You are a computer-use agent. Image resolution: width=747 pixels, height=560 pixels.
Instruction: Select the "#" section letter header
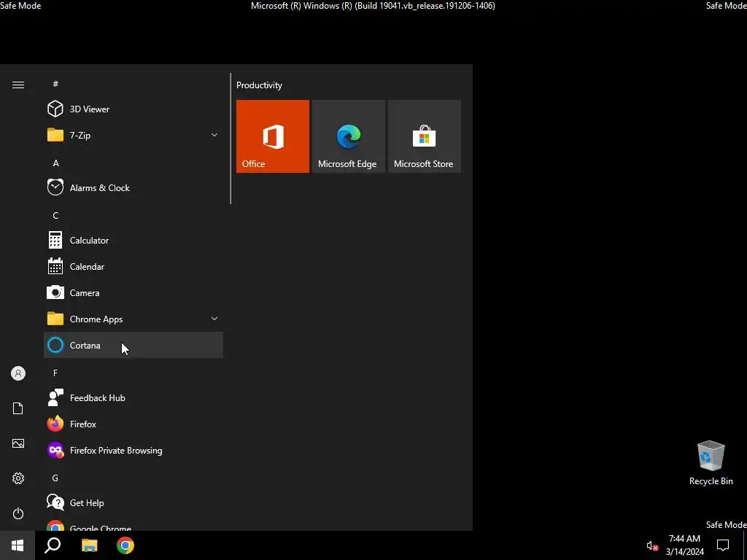pos(55,84)
